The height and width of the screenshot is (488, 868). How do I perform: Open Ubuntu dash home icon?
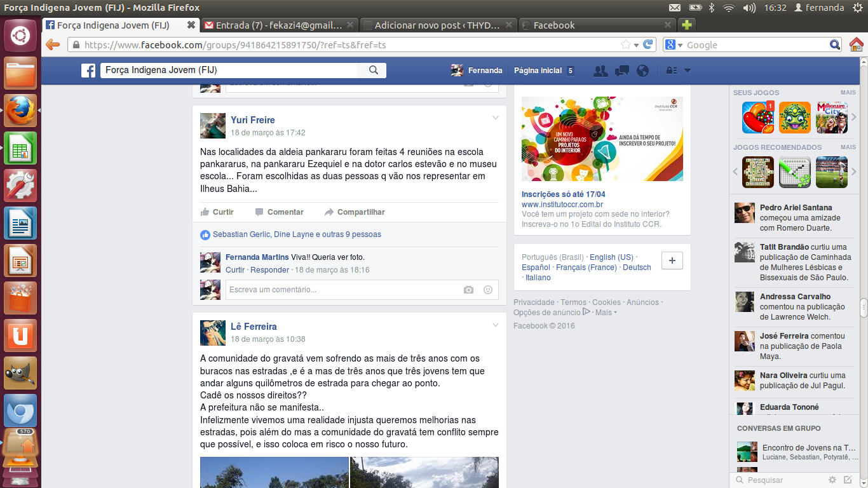[x=20, y=36]
